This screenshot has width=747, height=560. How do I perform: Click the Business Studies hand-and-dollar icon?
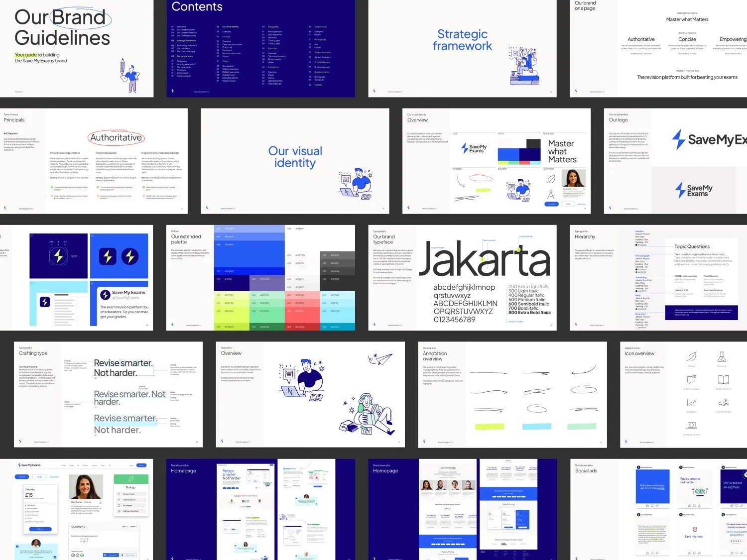723,403
